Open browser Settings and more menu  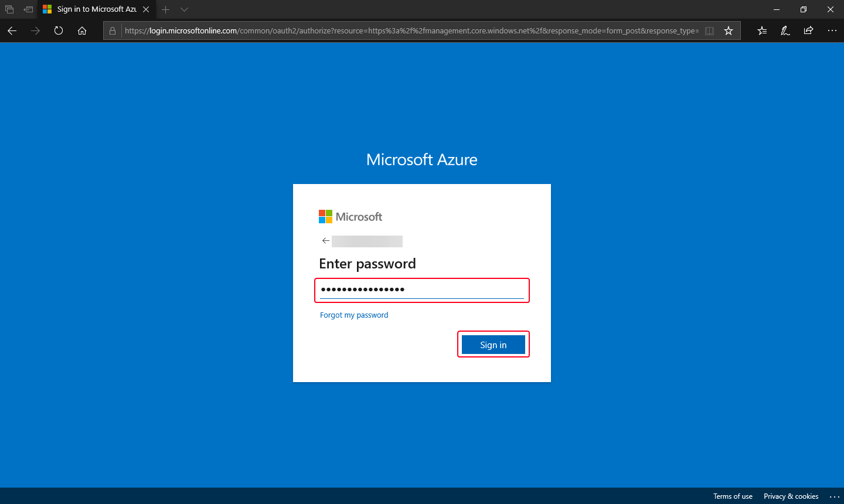point(832,30)
